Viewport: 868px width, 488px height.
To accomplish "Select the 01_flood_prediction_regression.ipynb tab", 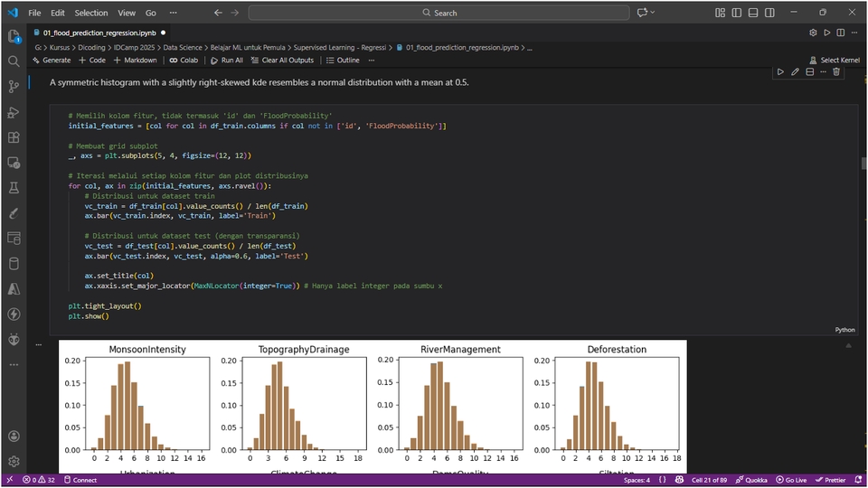I will 99,32.
